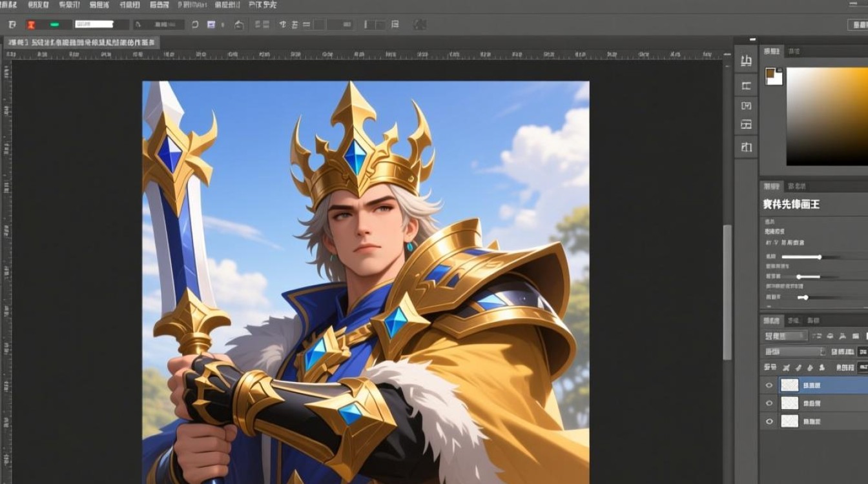This screenshot has width=868, height=484.
Task: Click the blue square icon in options bar
Action: (211, 25)
